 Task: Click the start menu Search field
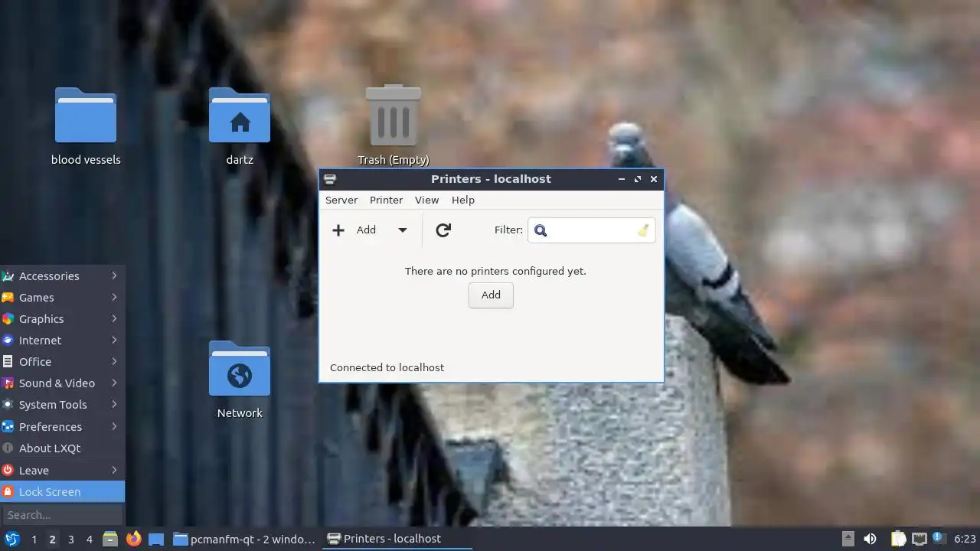coord(62,515)
